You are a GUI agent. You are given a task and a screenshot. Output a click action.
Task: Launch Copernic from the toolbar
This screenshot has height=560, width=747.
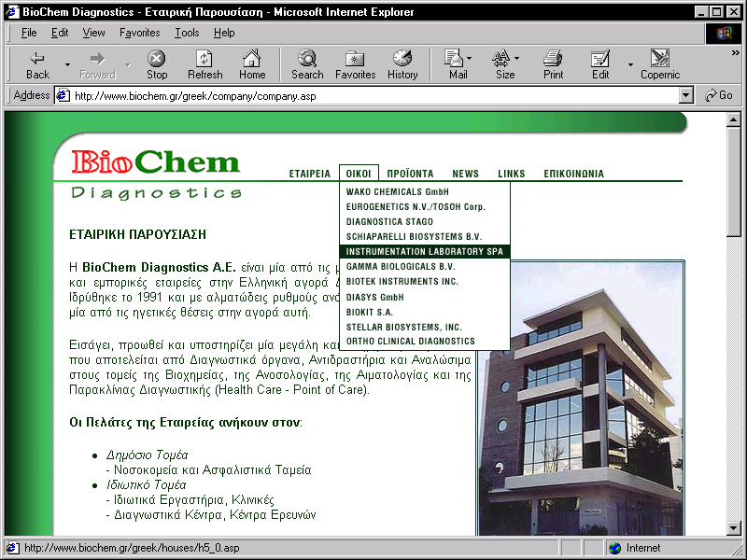click(660, 64)
